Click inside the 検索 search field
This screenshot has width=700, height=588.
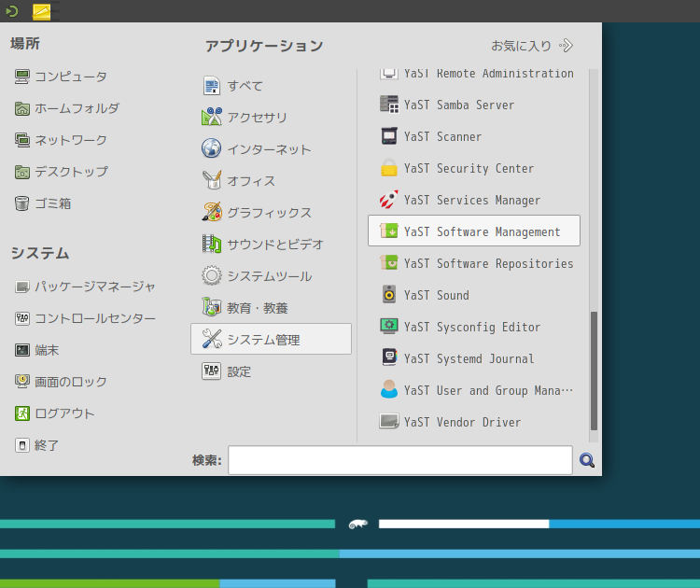400,460
